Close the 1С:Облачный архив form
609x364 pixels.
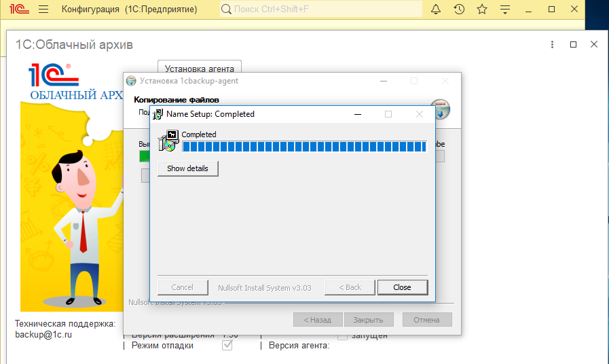[x=594, y=44]
